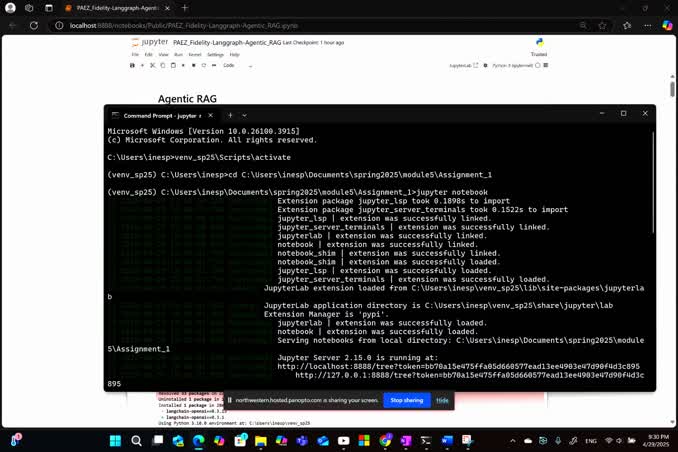Screen dimensions: 678x452
Task: Show hidden system tray icons chevron
Action: pyautogui.click(x=513, y=441)
